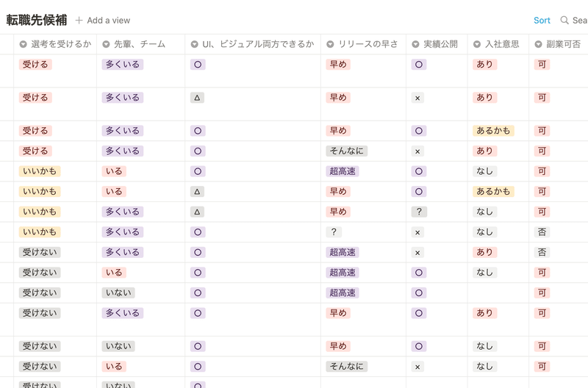Click なし in the row with 否
This screenshot has height=388, width=588.
(x=484, y=232)
